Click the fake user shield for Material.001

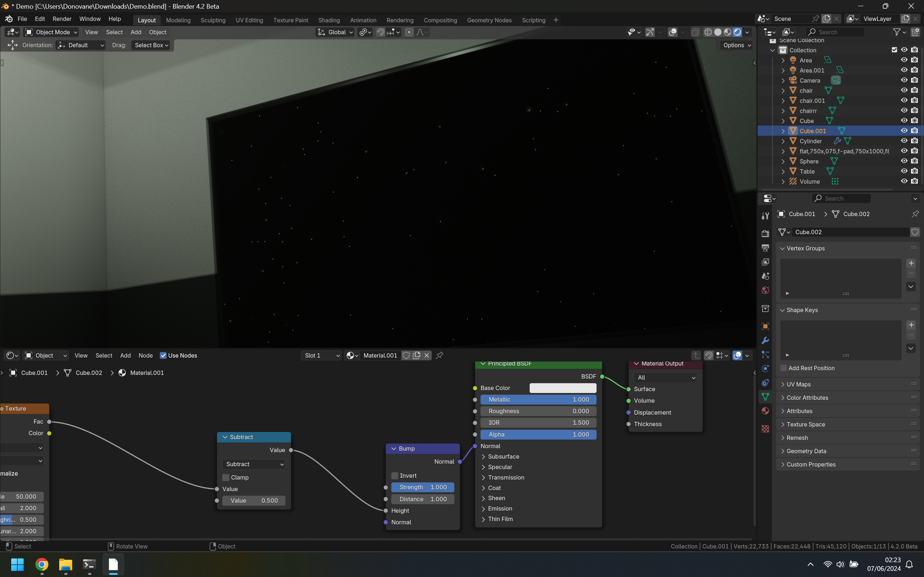point(406,355)
